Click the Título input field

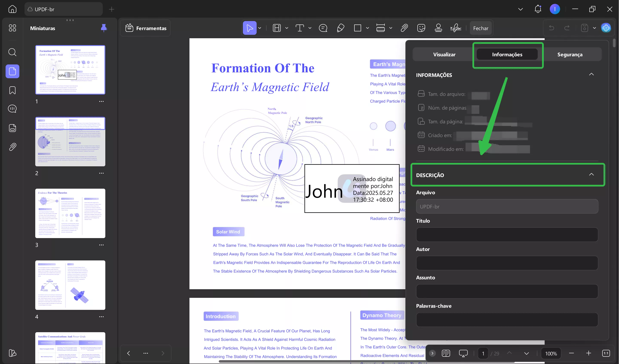coord(507,235)
